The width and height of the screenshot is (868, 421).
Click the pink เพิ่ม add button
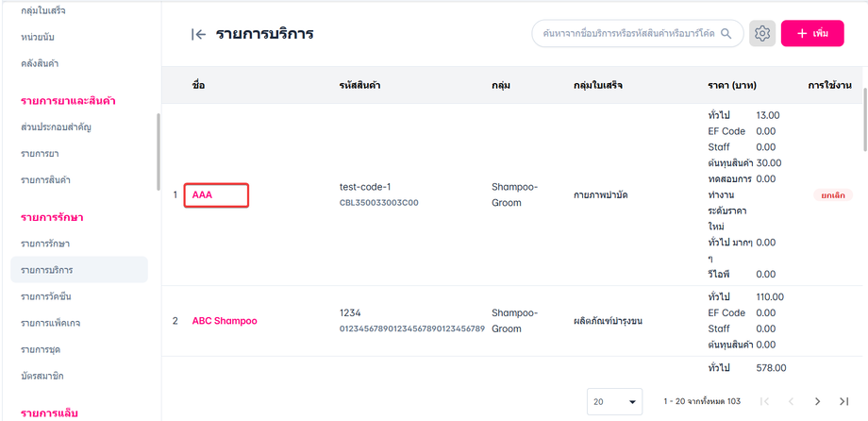point(812,34)
